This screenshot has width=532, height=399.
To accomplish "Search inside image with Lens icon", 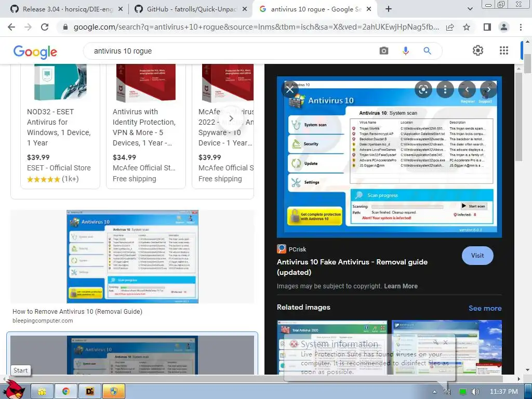I will (x=423, y=89).
